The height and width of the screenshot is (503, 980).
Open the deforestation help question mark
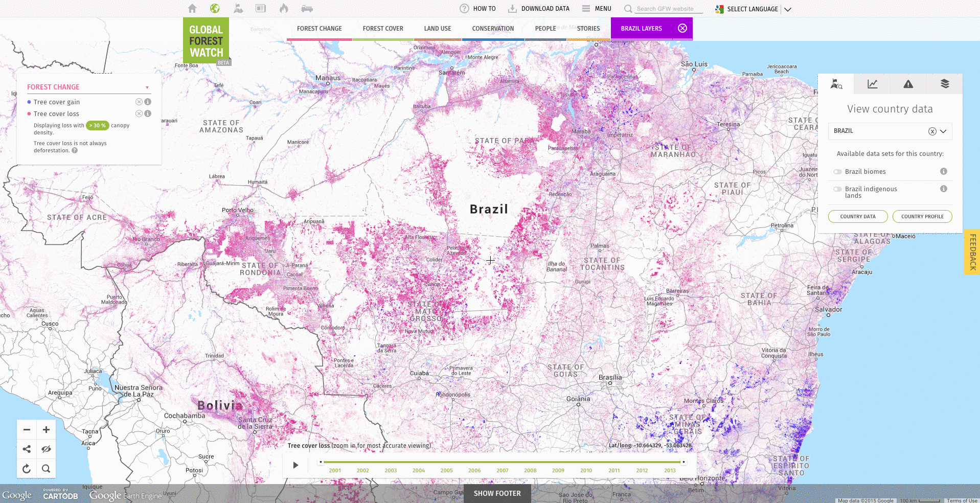coord(75,150)
